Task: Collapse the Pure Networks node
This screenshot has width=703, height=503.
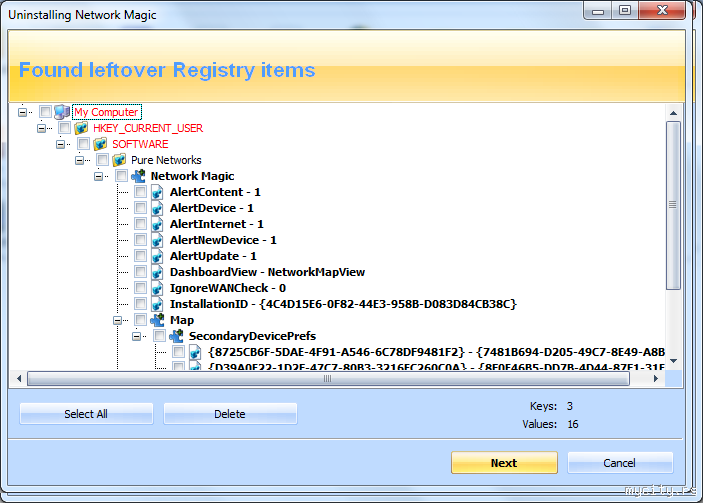Action: coord(79,160)
